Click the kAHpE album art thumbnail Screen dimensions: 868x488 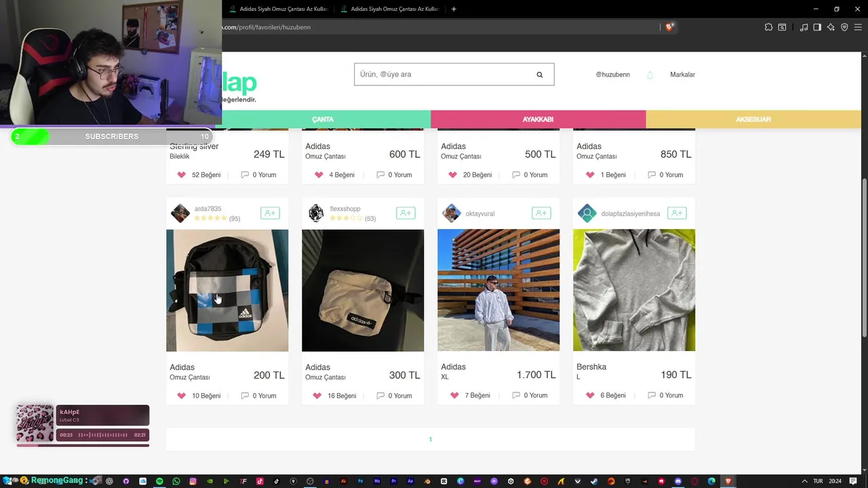click(35, 423)
